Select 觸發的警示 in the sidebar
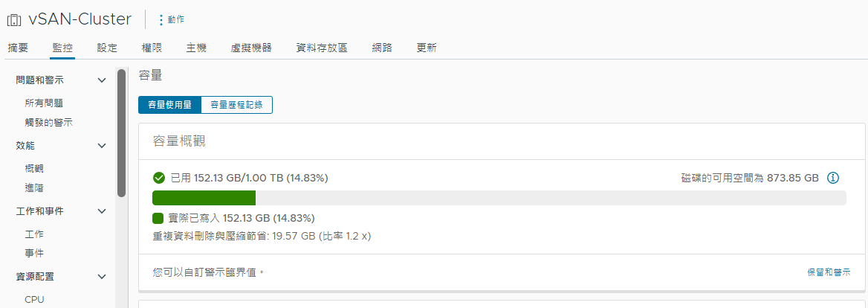This screenshot has width=868, height=308. (49, 123)
